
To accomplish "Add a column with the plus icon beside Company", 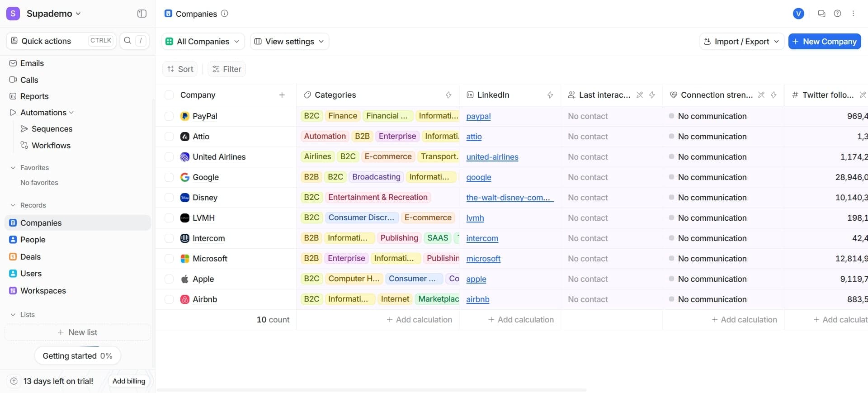I will pyautogui.click(x=282, y=95).
